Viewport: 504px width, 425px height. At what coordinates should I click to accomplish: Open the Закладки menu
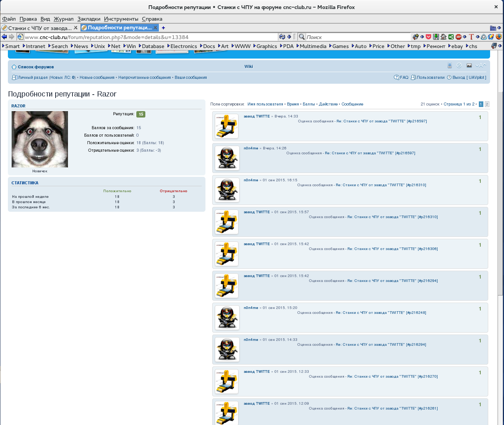89,19
